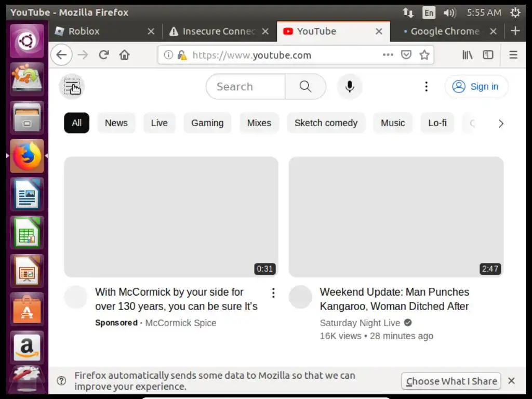
Task: Open page actions three-dot menu in address bar
Action: pos(388,55)
